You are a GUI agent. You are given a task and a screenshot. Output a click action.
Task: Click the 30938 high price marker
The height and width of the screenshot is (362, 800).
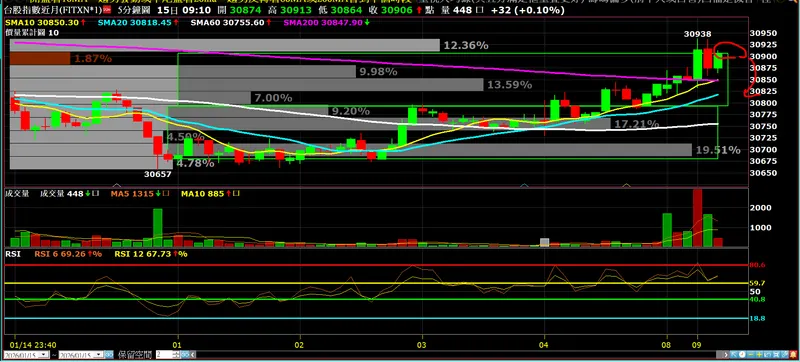tap(697, 34)
